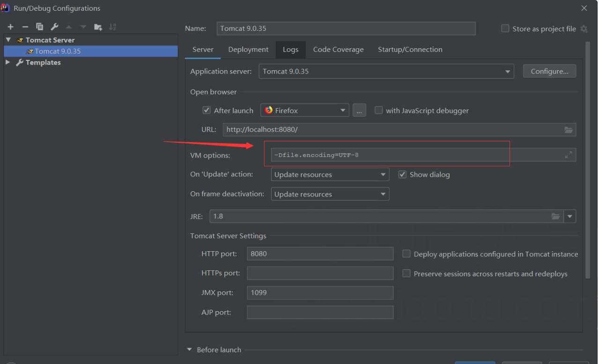599x364 pixels.
Task: Enable Deploy applications configured in Tomcat instance
Action: click(407, 254)
